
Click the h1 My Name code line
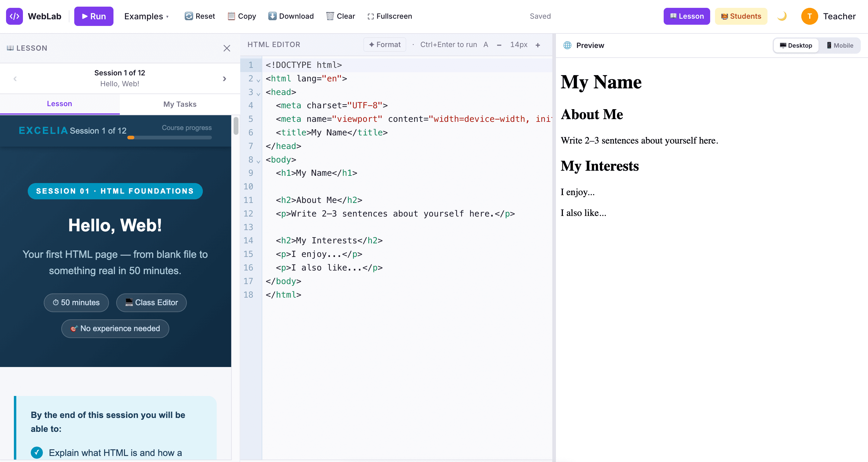pyautogui.click(x=407, y=173)
